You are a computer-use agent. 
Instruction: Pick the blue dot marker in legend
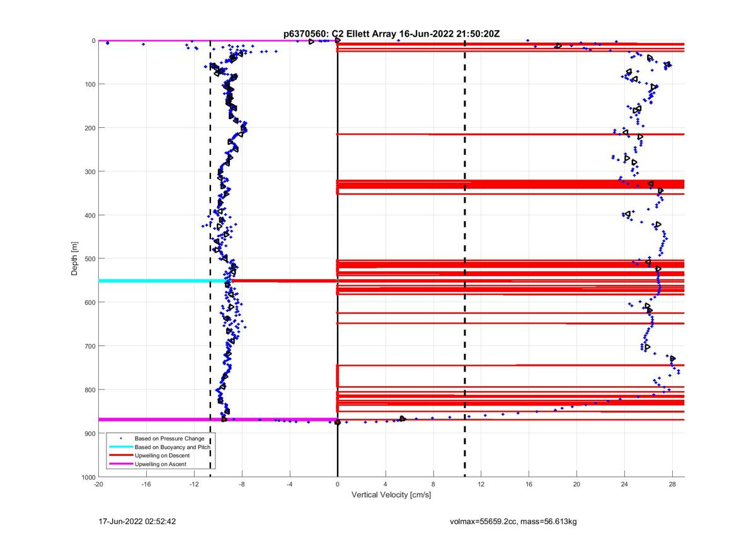(120, 438)
